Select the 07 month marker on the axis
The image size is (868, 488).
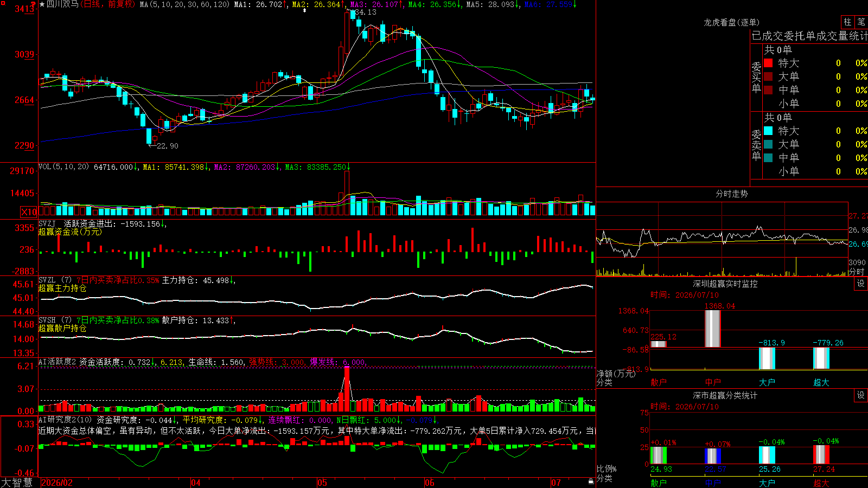[x=556, y=483]
